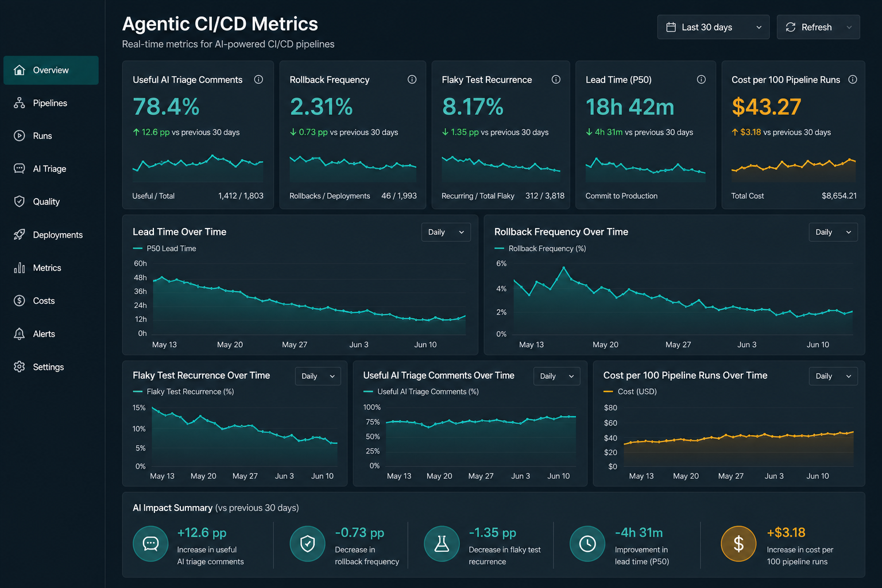Open Daily dropdown on Lead Time Over Time
This screenshot has height=588, width=882.
446,232
